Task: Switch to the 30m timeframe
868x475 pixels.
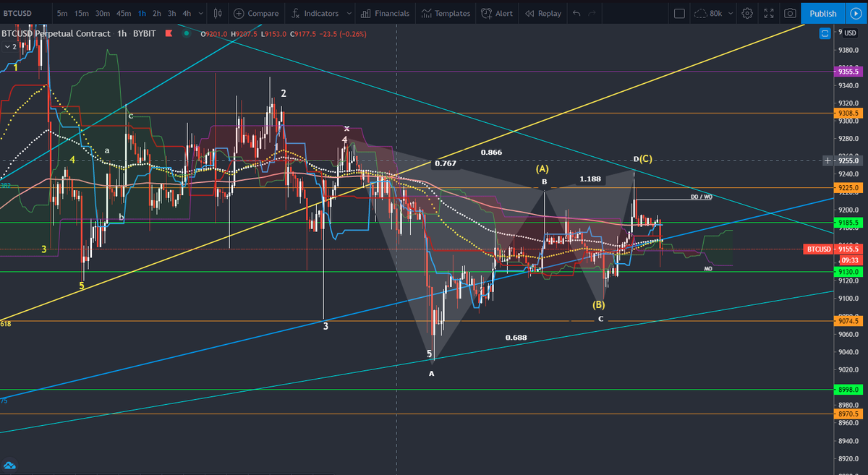Action: click(103, 13)
